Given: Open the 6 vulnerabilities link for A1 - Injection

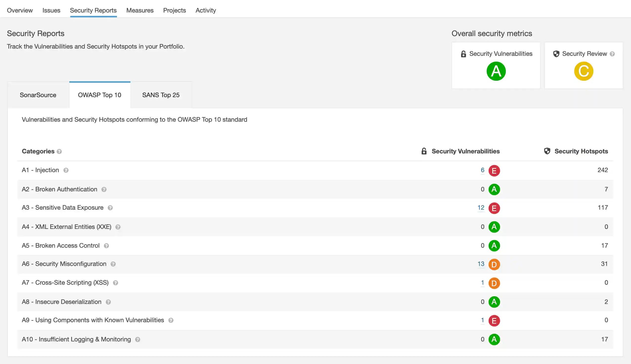Looking at the screenshot, I should coord(482,170).
